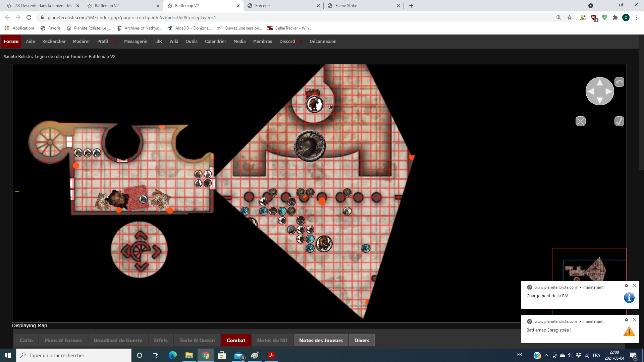Pan map right with navigation arrow

point(608,91)
